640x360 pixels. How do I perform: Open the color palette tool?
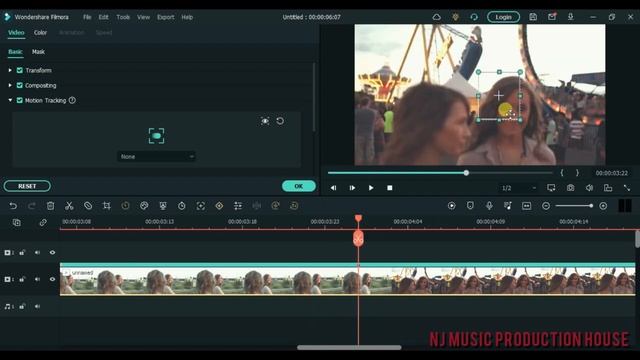(144, 206)
